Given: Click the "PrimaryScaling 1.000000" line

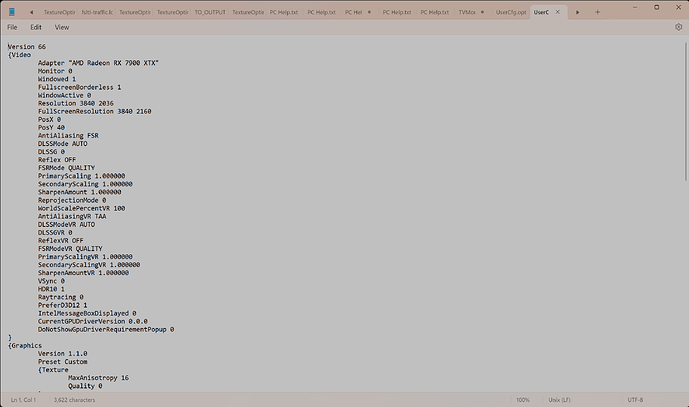Looking at the screenshot, I should (x=81, y=176).
